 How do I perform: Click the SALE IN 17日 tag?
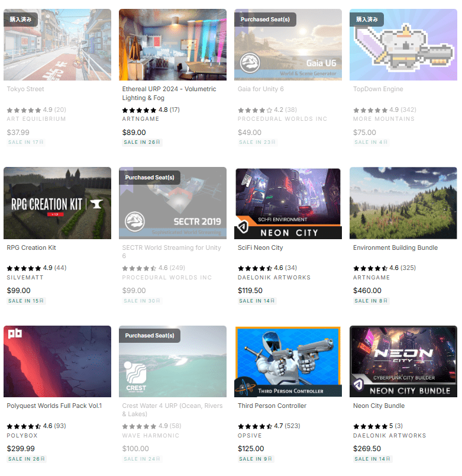point(26,142)
